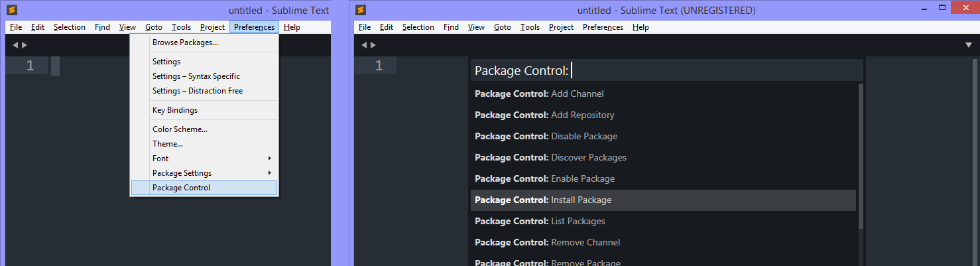Choose Package Control: Add Repository
980x266 pixels.
[x=663, y=115]
